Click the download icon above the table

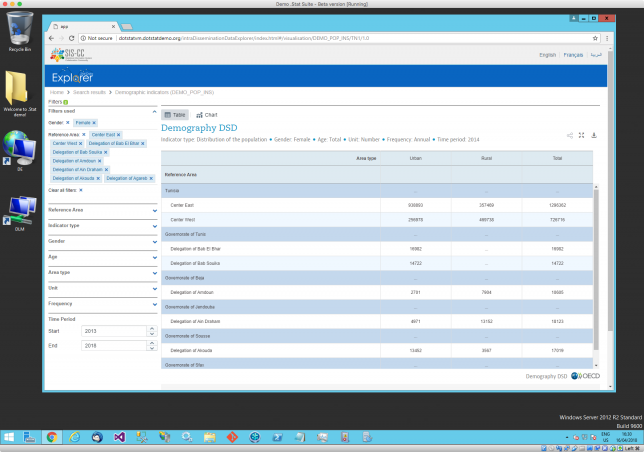pos(594,135)
